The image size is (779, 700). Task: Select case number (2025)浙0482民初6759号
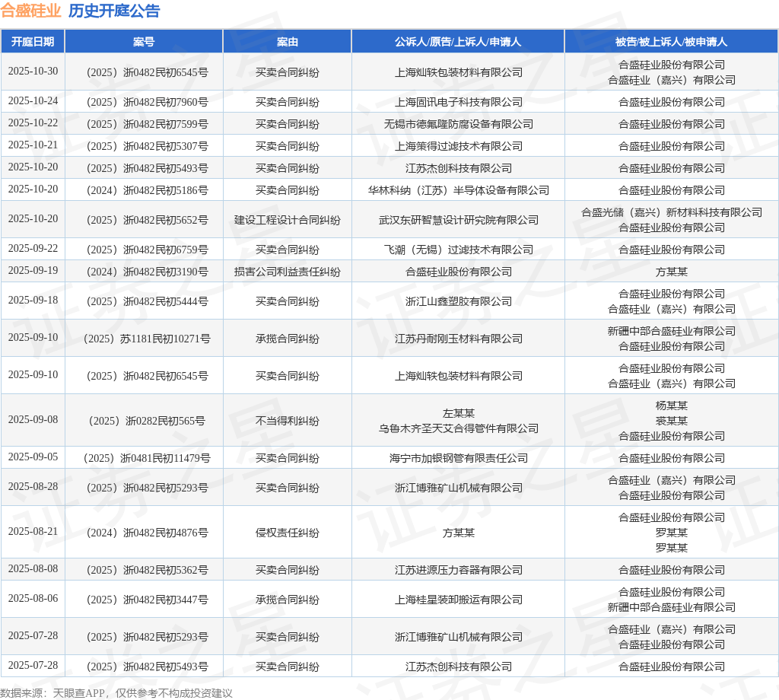[x=147, y=250]
